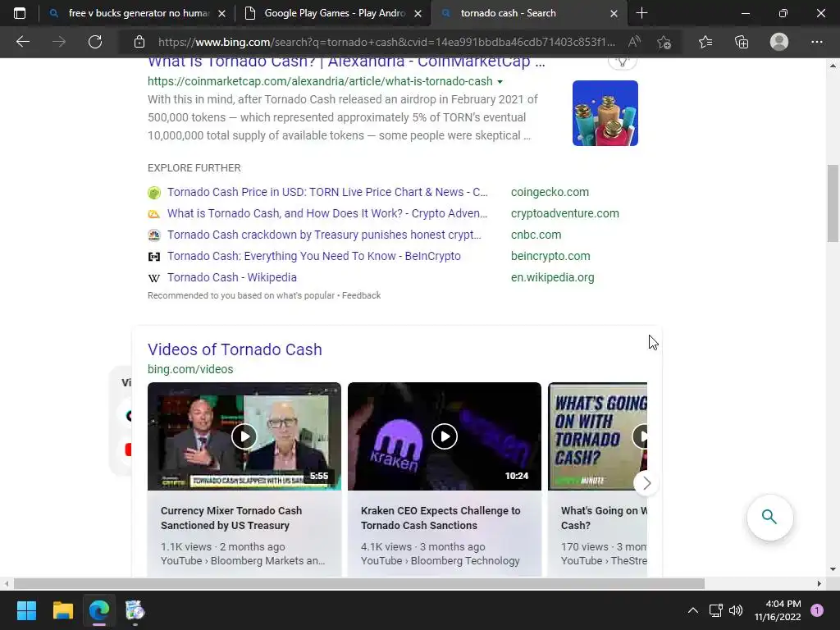This screenshot has width=840, height=630.
Task: Click the horizontal scrollbar thumb
Action: point(359,583)
